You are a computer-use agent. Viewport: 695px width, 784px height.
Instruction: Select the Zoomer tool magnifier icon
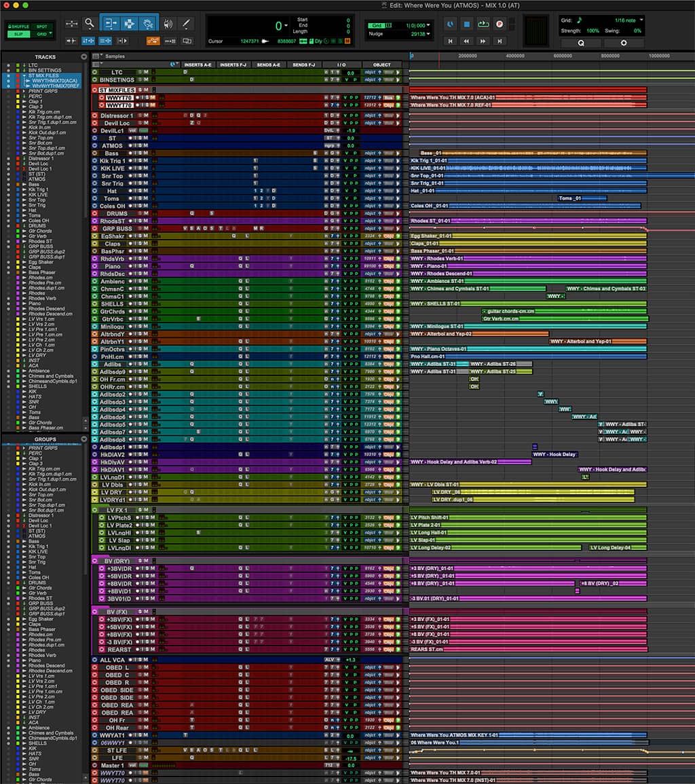point(89,23)
